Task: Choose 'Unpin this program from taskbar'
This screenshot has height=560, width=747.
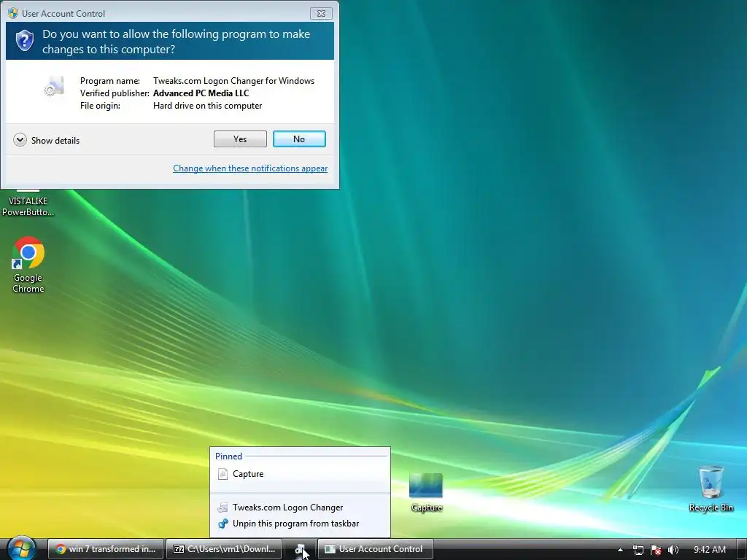Action: [300, 524]
